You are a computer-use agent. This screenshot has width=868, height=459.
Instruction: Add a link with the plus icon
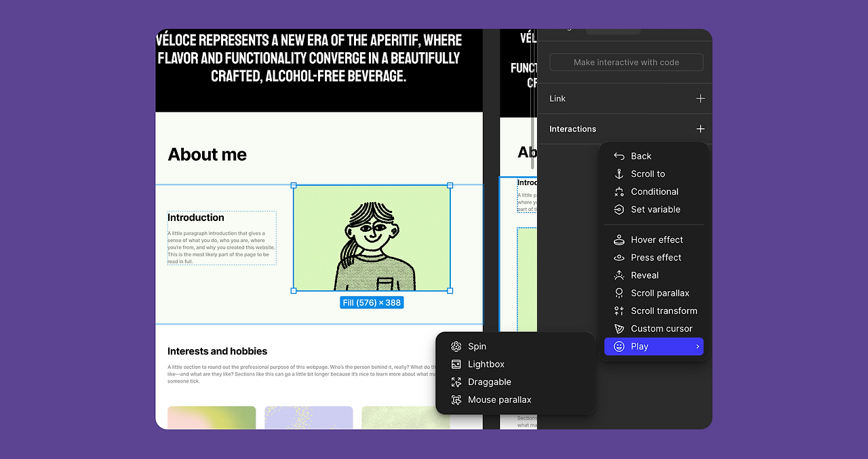701,98
